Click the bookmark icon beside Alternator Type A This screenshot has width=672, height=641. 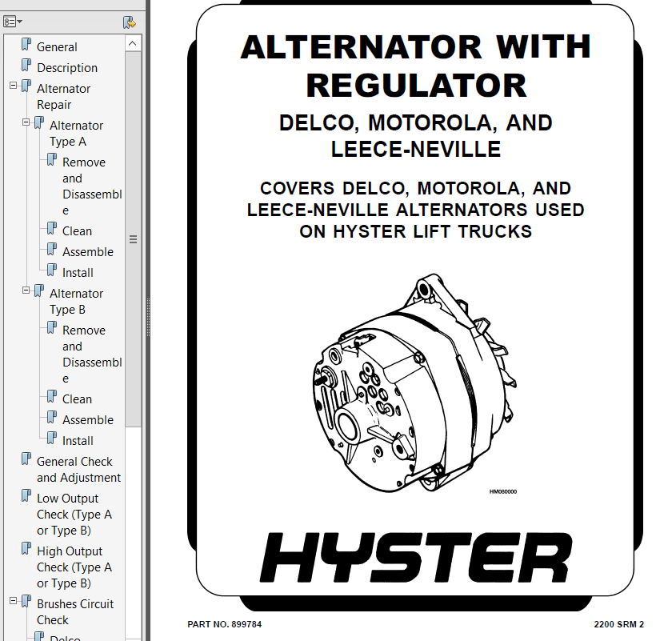pyautogui.click(x=39, y=122)
